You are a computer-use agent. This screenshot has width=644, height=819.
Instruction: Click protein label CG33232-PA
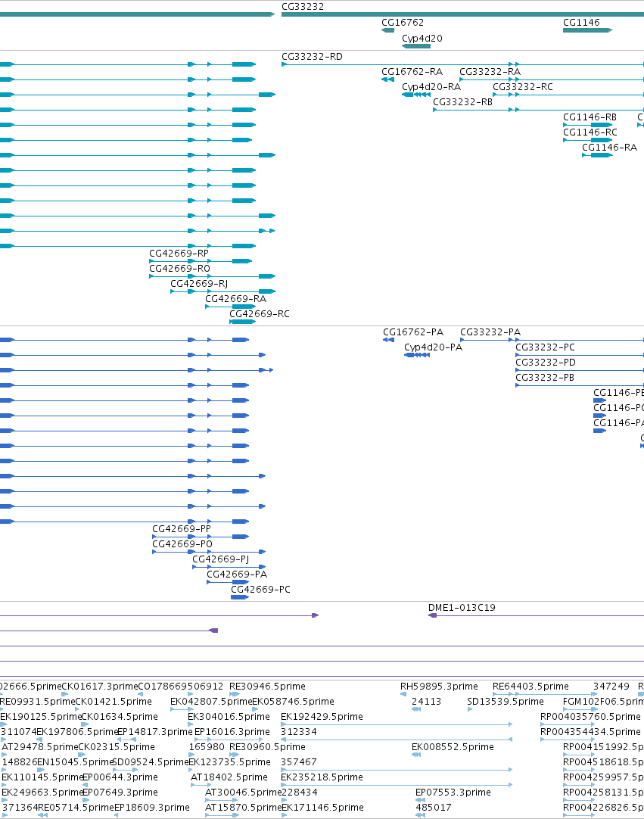click(490, 332)
